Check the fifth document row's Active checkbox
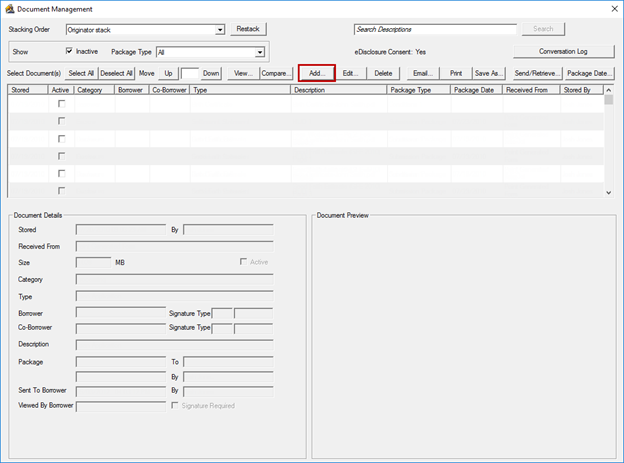 (x=62, y=174)
